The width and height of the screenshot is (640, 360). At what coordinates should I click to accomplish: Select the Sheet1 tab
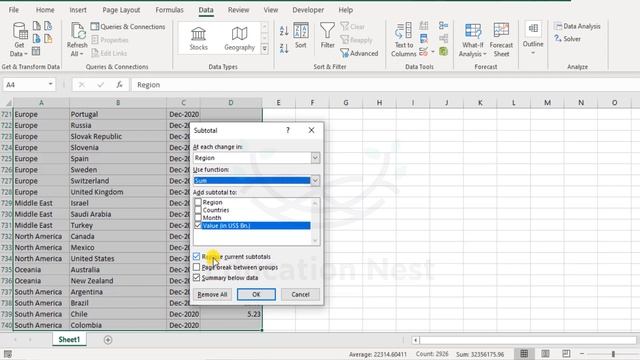pyautogui.click(x=69, y=340)
